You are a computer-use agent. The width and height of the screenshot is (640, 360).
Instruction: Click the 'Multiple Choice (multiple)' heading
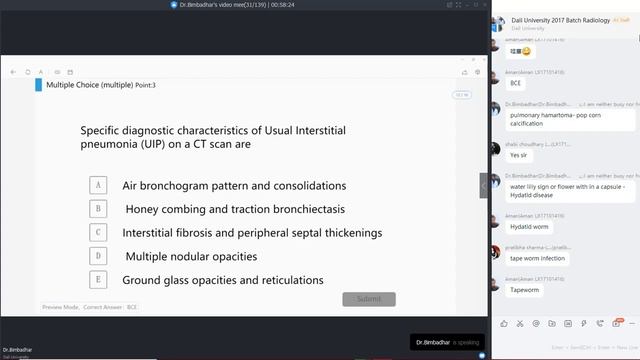[90, 85]
